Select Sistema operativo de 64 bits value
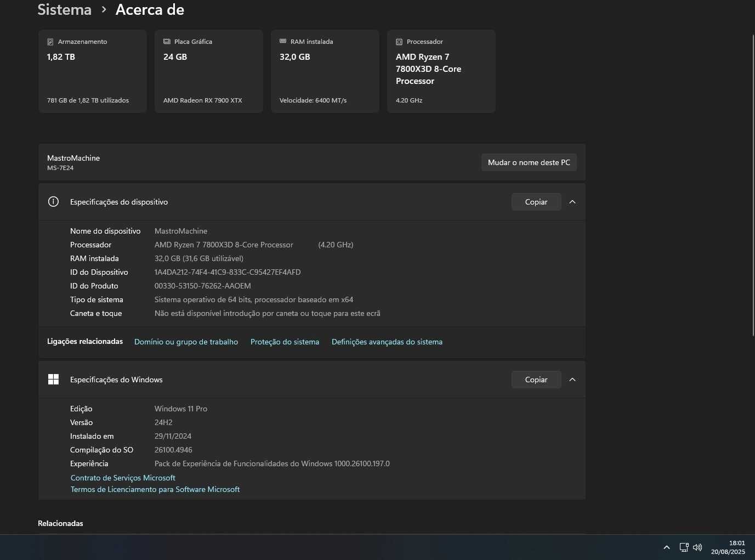The width and height of the screenshot is (755, 560). 254,299
